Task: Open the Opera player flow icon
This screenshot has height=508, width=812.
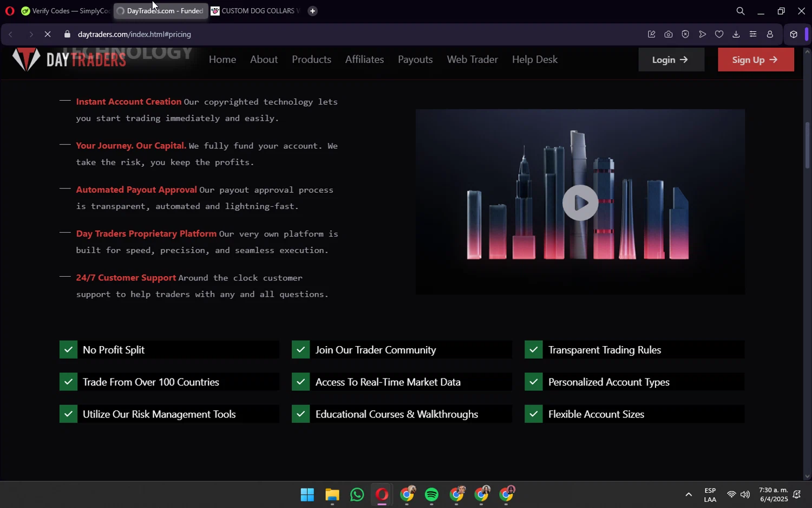Action: point(702,34)
